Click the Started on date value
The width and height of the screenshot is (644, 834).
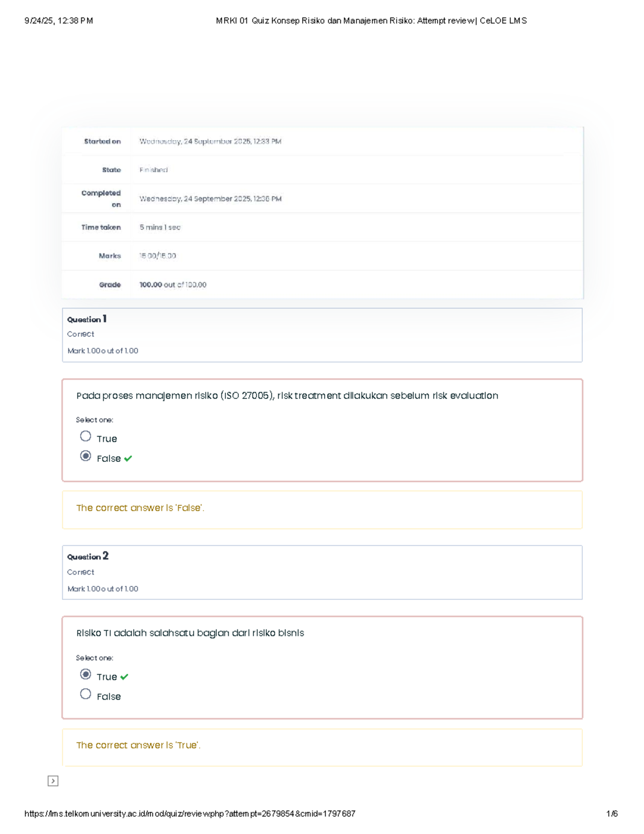click(210, 142)
